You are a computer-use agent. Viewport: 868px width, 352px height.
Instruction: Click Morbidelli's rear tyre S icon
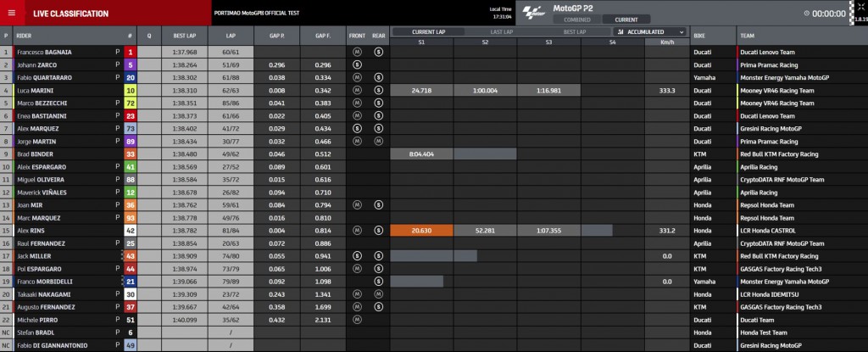pyautogui.click(x=379, y=282)
